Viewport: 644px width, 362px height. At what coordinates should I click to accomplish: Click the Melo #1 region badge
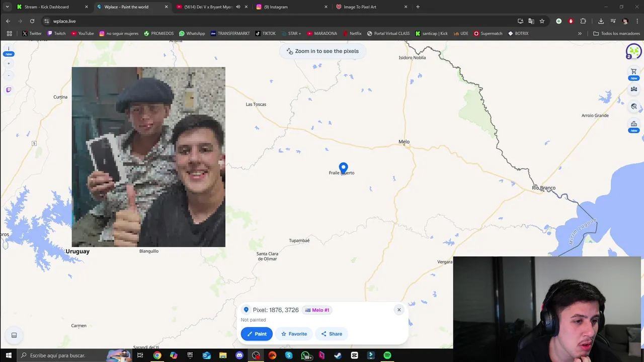coord(317,310)
